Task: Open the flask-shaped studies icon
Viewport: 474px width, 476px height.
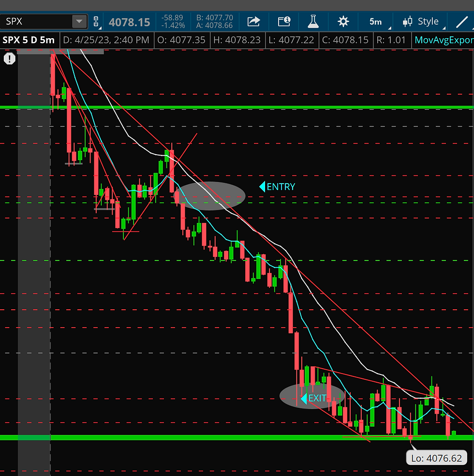Action: (x=313, y=22)
